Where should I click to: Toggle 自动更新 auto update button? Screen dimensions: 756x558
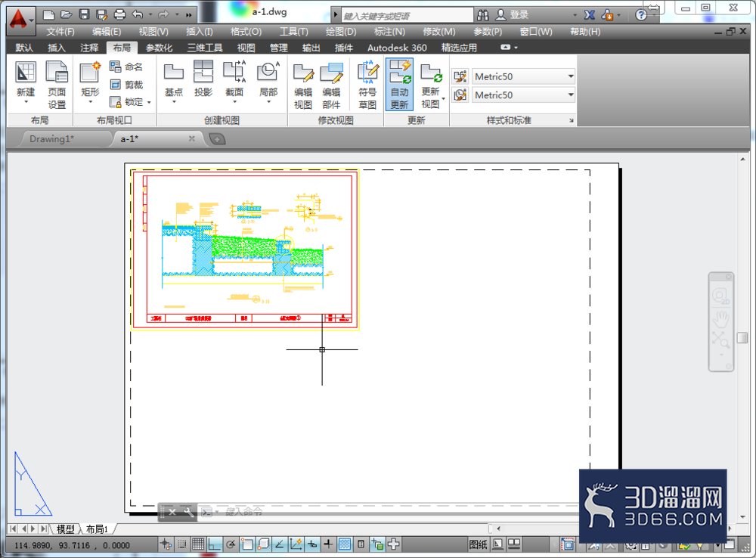[399, 85]
